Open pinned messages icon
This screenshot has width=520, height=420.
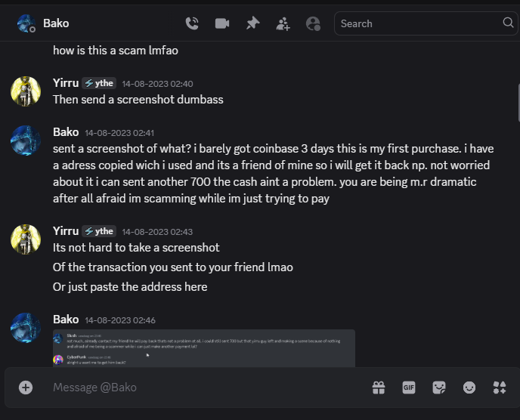(252, 23)
